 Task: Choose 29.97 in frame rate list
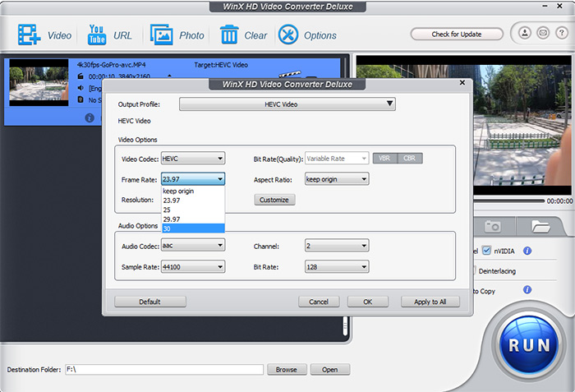tap(193, 219)
